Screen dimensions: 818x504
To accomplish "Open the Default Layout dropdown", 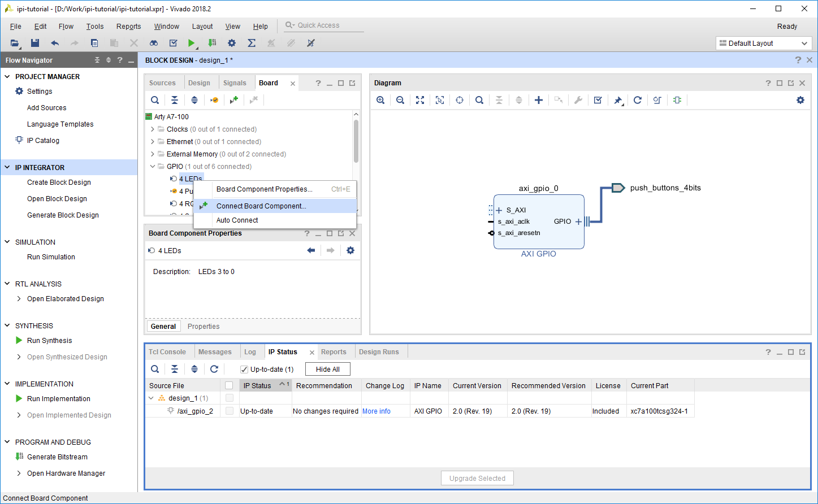I will [764, 44].
